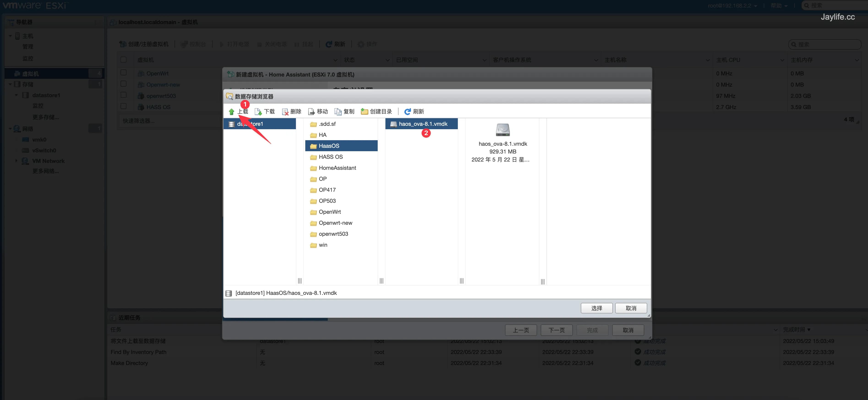Screen dimensions: 868x400
Task: Click the Move (移动) toolbar icon
Action: 311,112
